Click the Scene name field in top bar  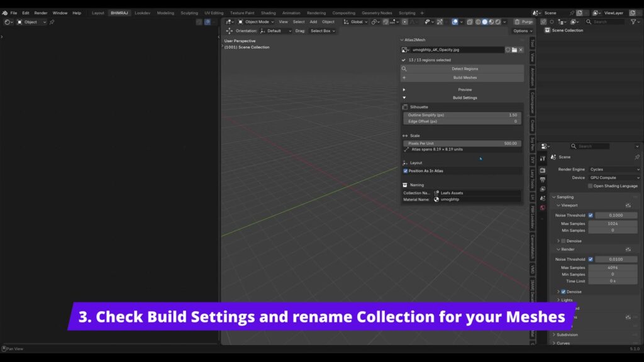pos(555,13)
